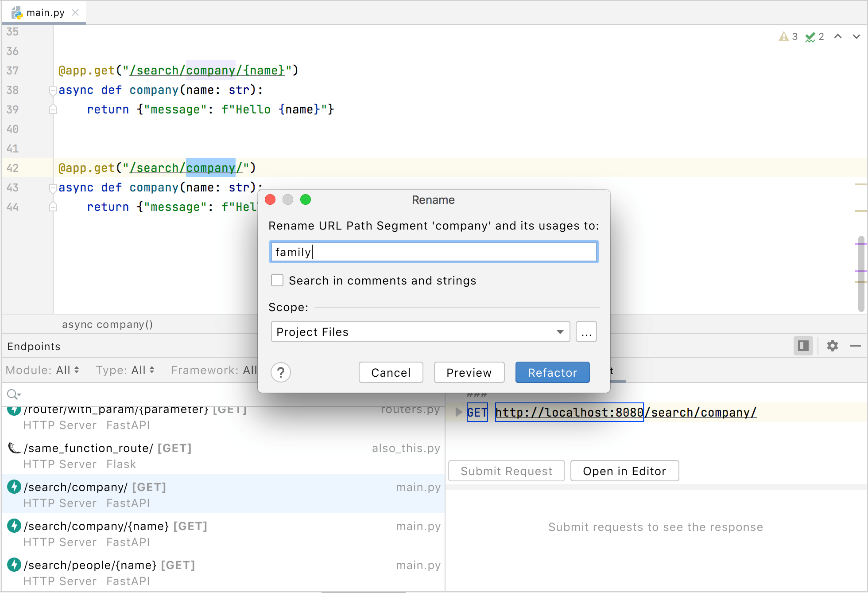This screenshot has width=868, height=593.
Task: Jump to next problem with the down arrow
Action: [856, 37]
